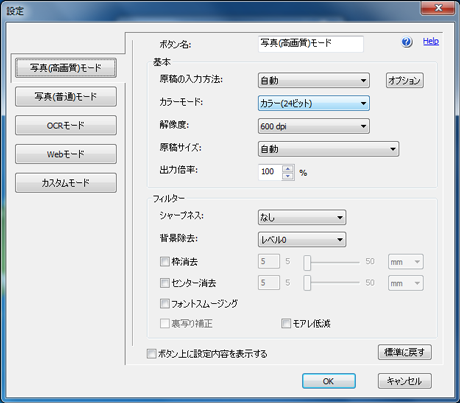Decrease 出力倍率 with the down spinner arrow
460x403 pixels.
(x=288, y=176)
